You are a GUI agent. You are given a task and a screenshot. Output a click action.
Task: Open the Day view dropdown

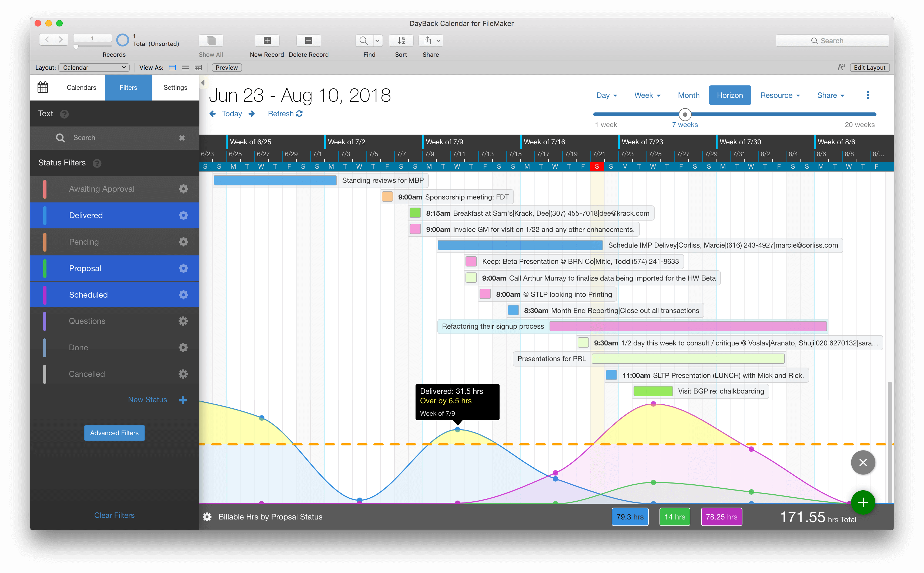pos(607,95)
